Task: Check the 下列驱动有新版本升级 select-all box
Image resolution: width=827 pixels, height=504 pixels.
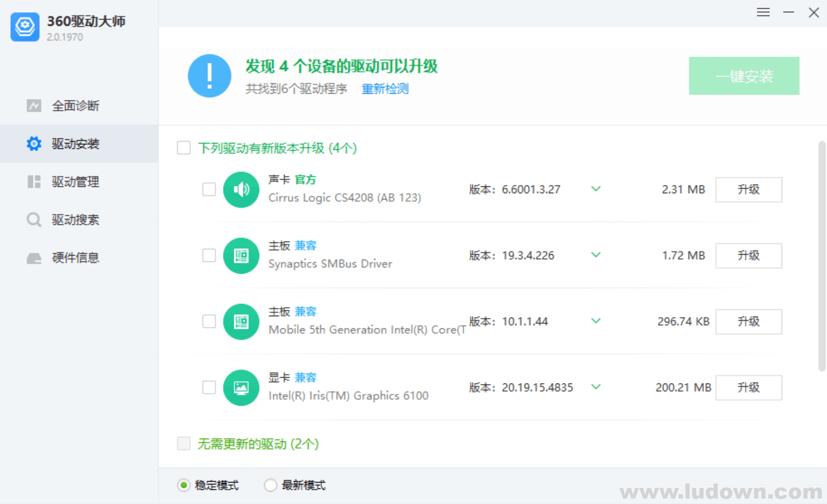Action: [184, 147]
